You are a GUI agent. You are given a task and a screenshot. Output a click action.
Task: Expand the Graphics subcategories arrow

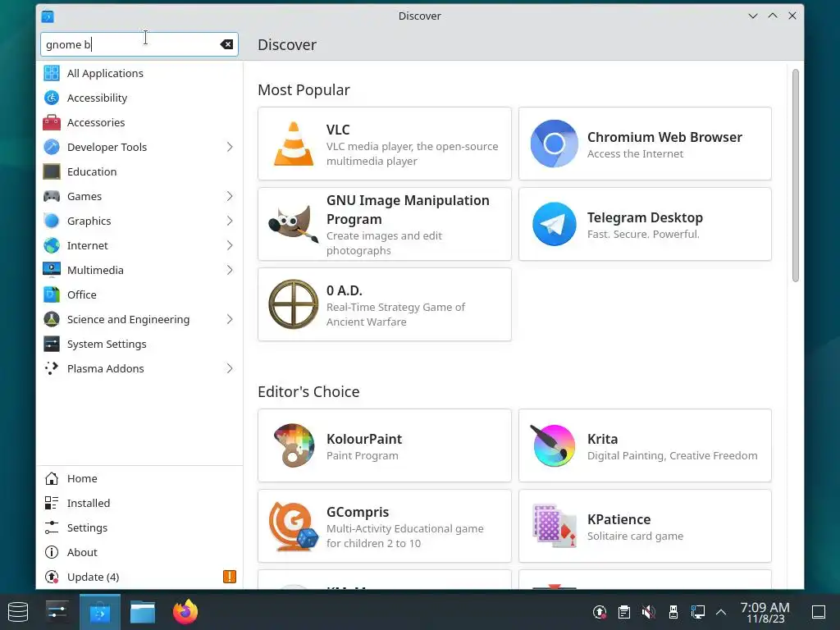tap(230, 221)
